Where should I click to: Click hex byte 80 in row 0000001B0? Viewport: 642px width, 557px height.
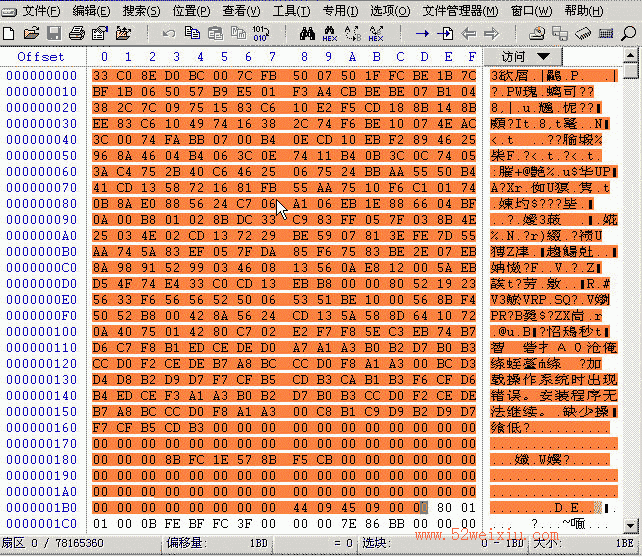click(x=444, y=508)
